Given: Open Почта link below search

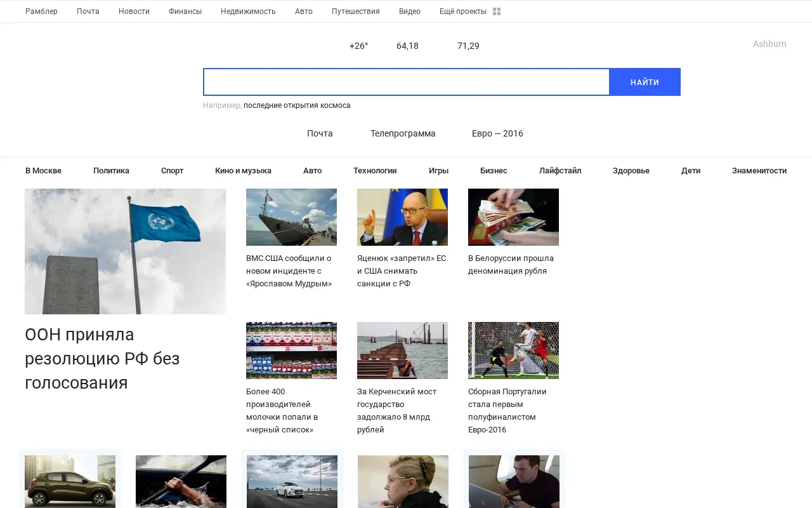Looking at the screenshot, I should click(x=320, y=133).
